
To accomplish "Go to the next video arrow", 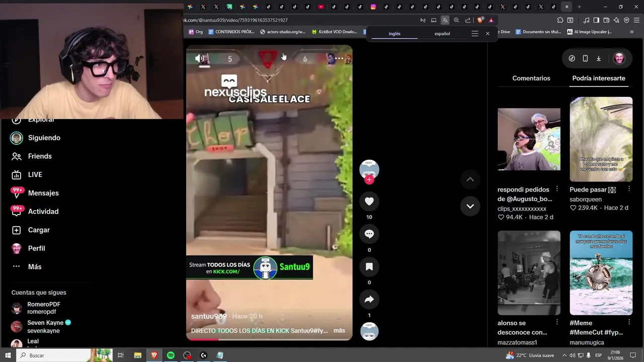I will [x=470, y=206].
